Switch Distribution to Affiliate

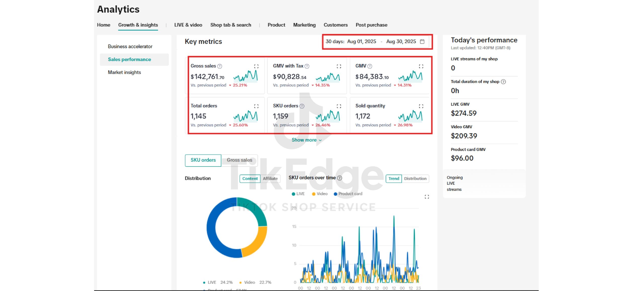[x=270, y=178]
